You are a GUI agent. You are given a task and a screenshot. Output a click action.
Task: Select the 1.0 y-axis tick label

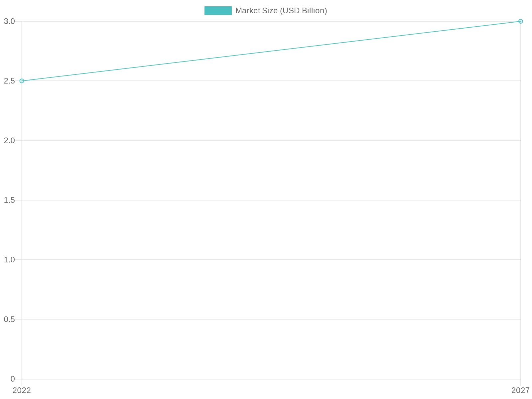click(x=9, y=260)
